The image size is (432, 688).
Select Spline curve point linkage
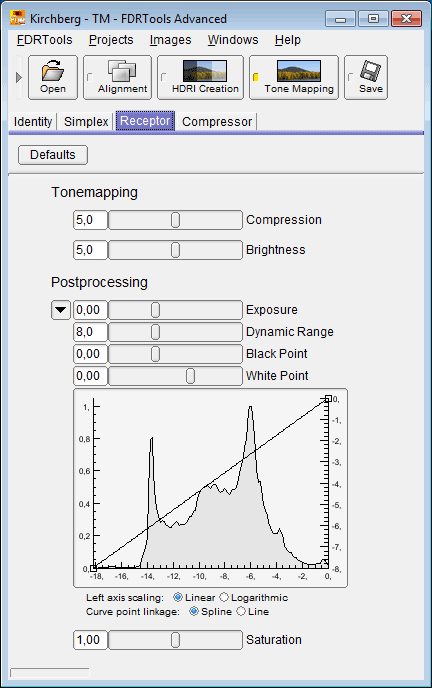193,611
